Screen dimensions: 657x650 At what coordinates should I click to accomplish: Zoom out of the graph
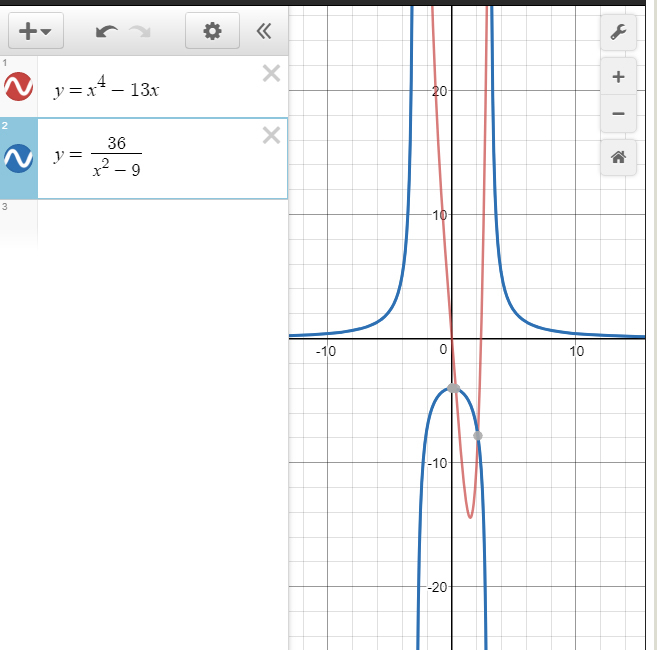coord(618,114)
